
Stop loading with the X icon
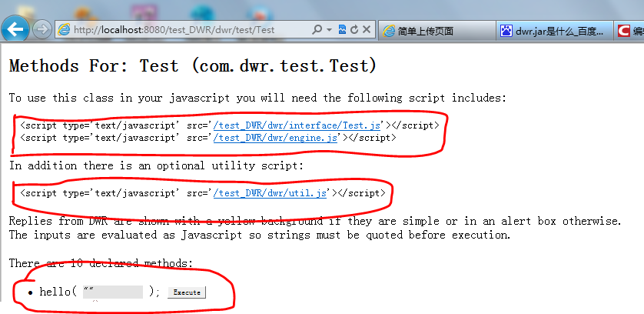point(367,30)
